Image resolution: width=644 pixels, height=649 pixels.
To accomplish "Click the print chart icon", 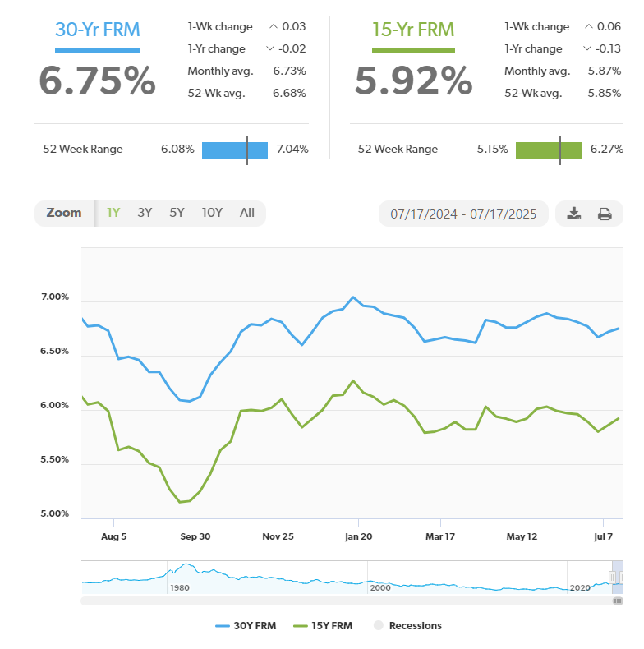I will tap(605, 214).
